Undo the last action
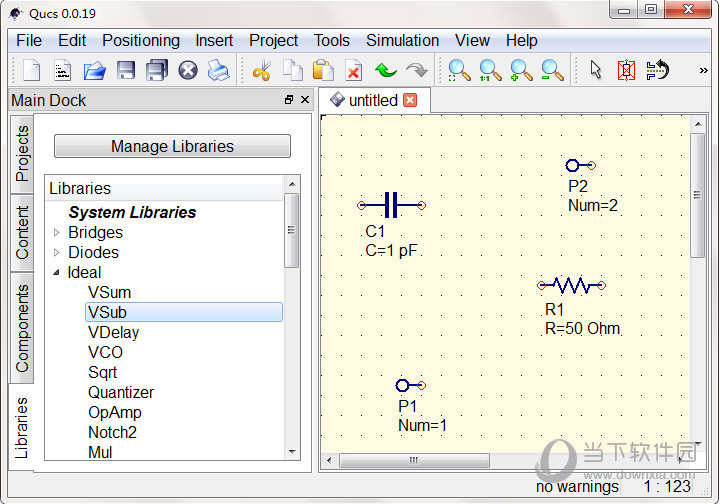The height and width of the screenshot is (504, 720). 385,71
